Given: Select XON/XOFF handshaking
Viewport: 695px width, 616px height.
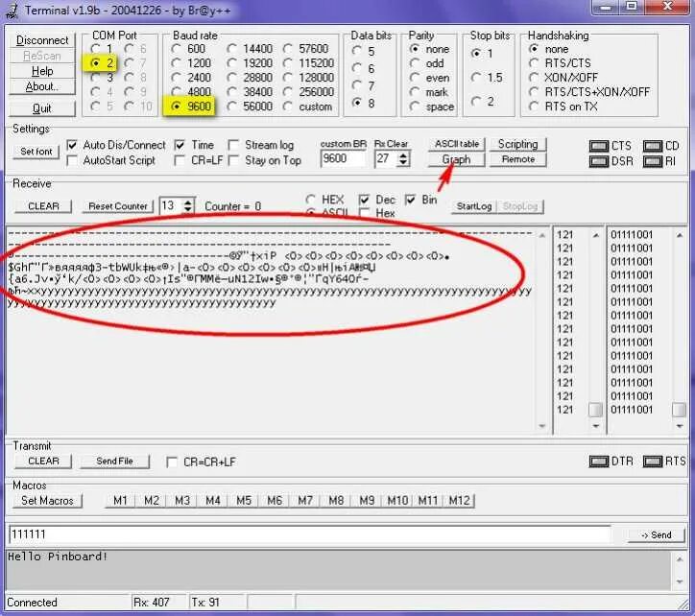Looking at the screenshot, I should [x=534, y=78].
